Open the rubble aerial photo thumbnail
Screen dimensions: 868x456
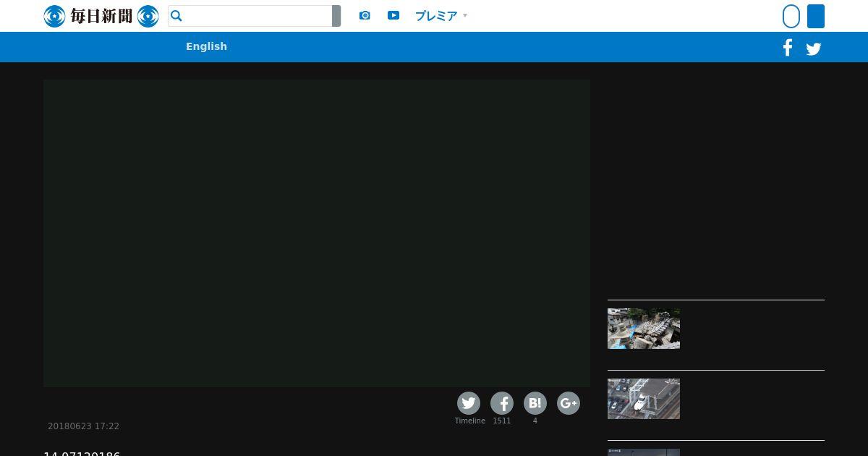point(644,329)
